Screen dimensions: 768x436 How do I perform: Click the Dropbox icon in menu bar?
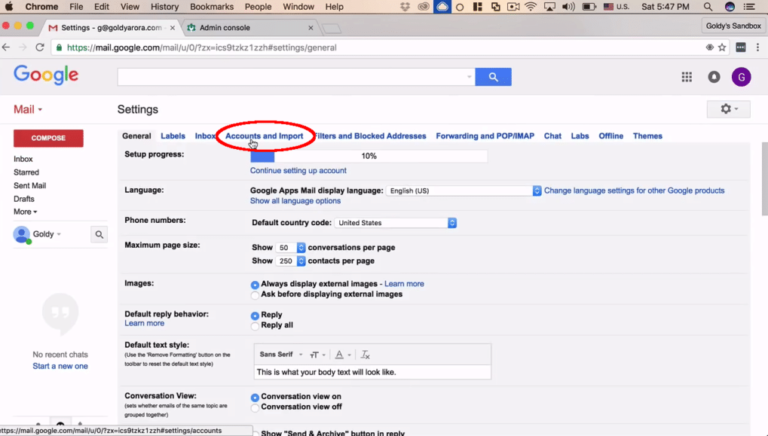point(405,7)
